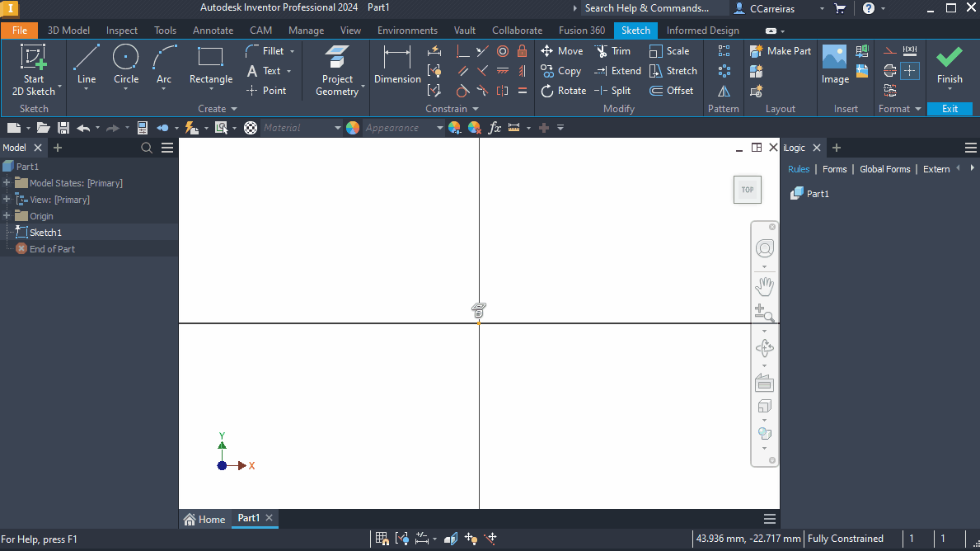Activate the Project Geometry tool
Screen dimensions: 980x551
(x=337, y=71)
